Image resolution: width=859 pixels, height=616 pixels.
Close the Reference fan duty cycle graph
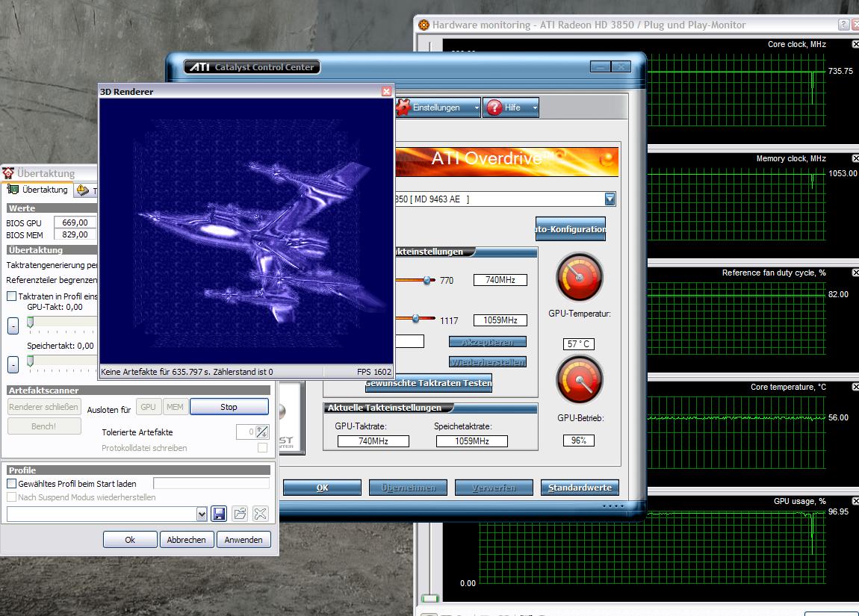(x=855, y=273)
